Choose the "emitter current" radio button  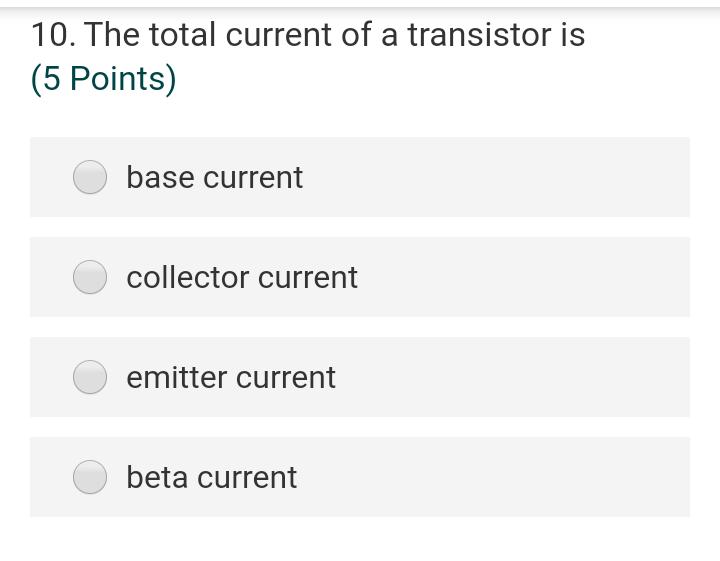(x=90, y=377)
